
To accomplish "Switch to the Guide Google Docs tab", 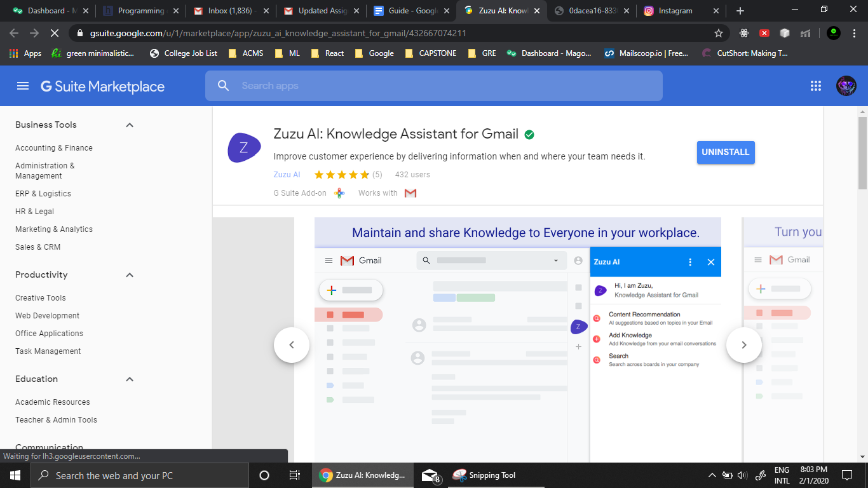I will [x=411, y=11].
